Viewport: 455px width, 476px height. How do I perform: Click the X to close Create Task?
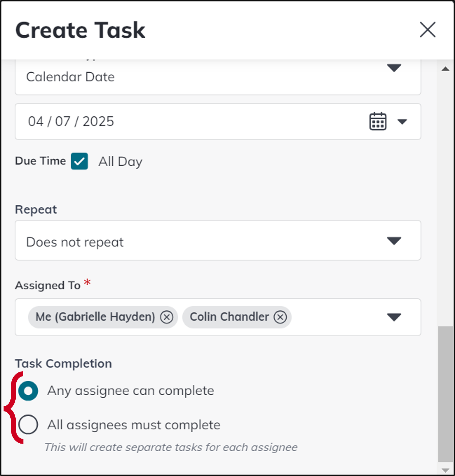click(428, 30)
